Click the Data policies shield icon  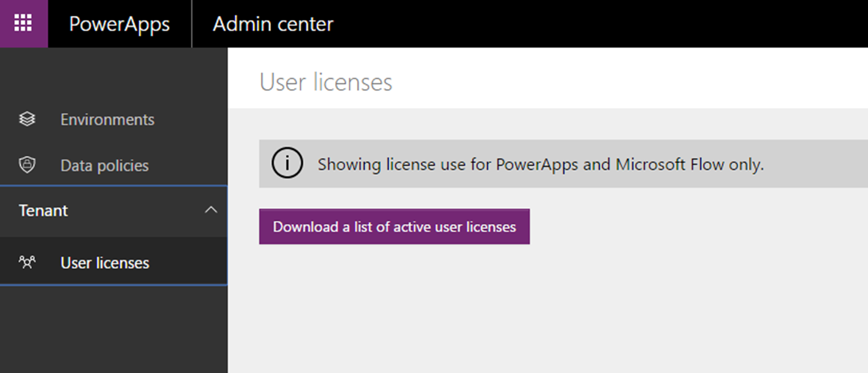(27, 165)
